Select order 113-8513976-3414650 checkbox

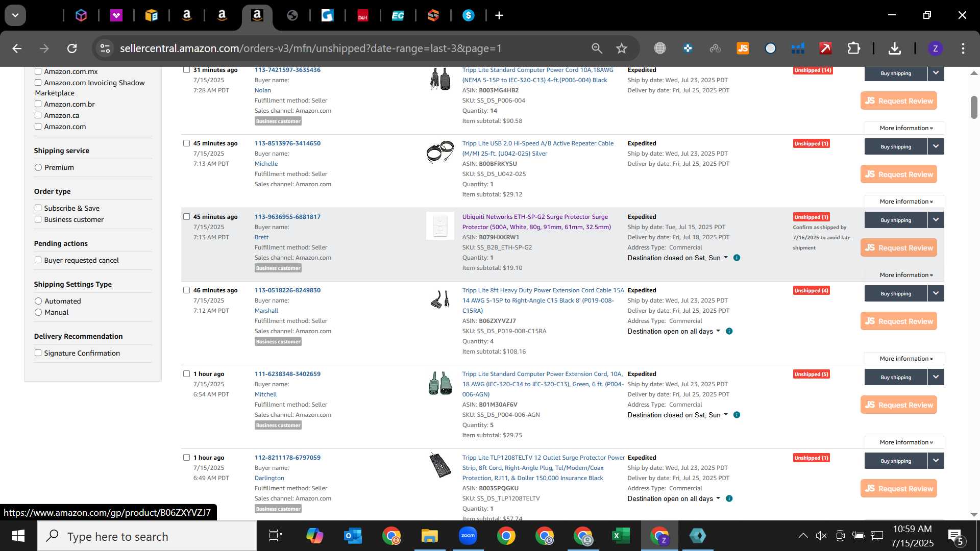(186, 143)
